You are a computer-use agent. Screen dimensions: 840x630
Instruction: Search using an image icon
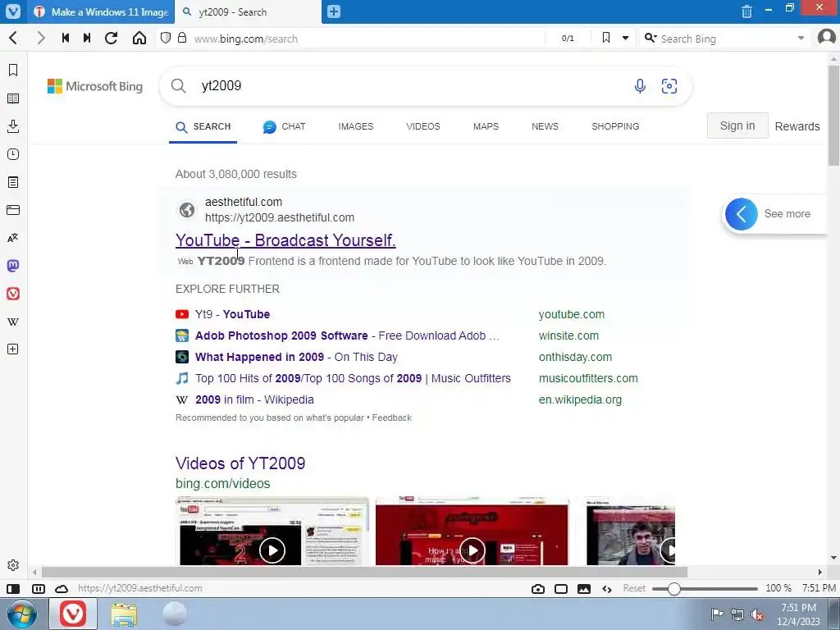point(669,85)
